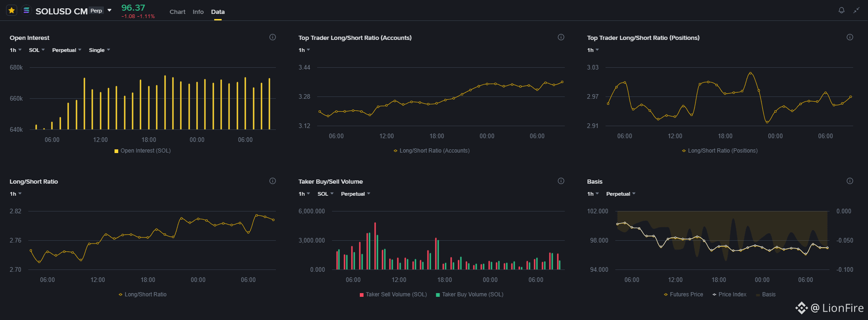Toggle Taker Buy Volume (SOL) legend series
Image resolution: width=868 pixels, height=320 pixels.
coord(470,294)
